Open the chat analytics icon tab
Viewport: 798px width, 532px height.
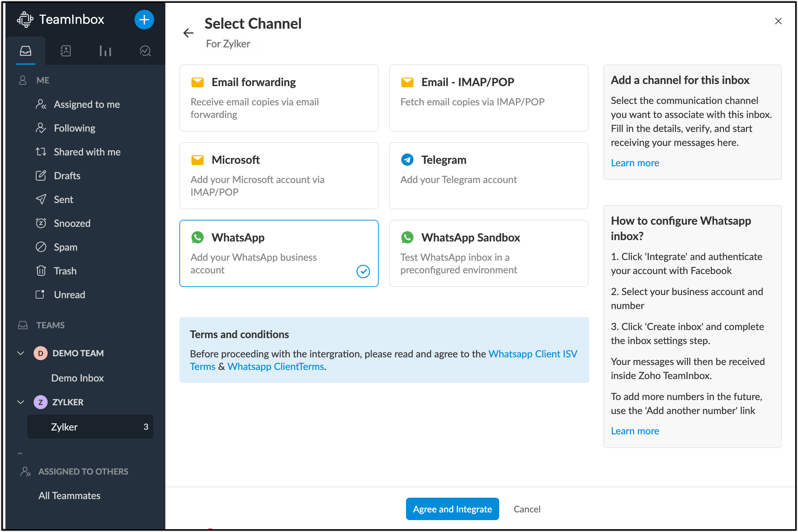pyautogui.click(x=145, y=51)
